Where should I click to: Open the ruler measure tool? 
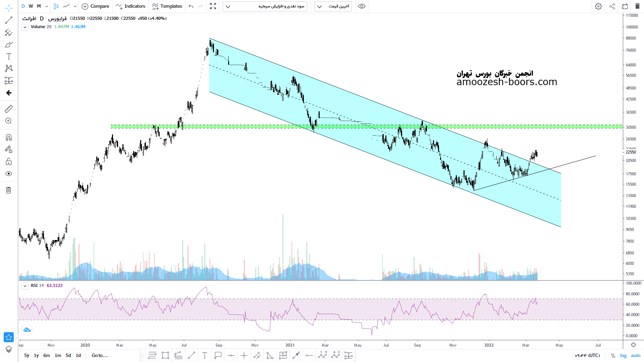coord(9,109)
